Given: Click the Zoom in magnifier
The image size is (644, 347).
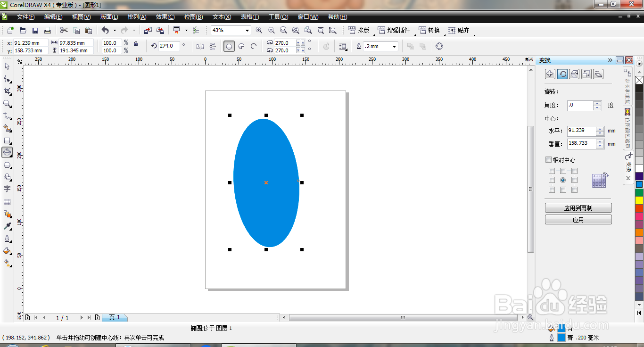Looking at the screenshot, I should click(259, 30).
